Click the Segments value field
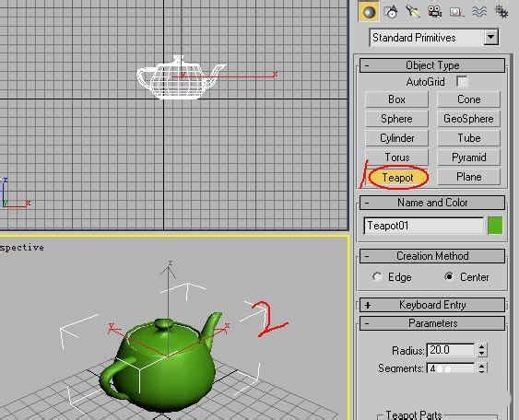 (x=451, y=368)
